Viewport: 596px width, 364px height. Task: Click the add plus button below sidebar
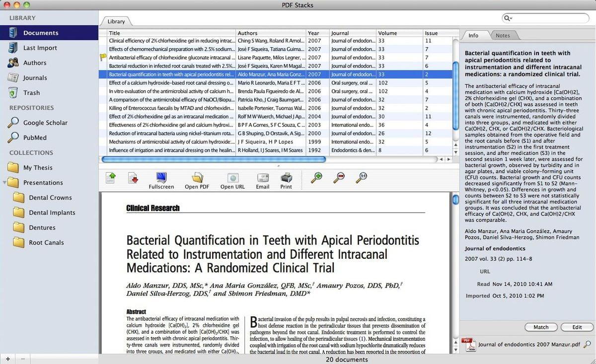7,359
